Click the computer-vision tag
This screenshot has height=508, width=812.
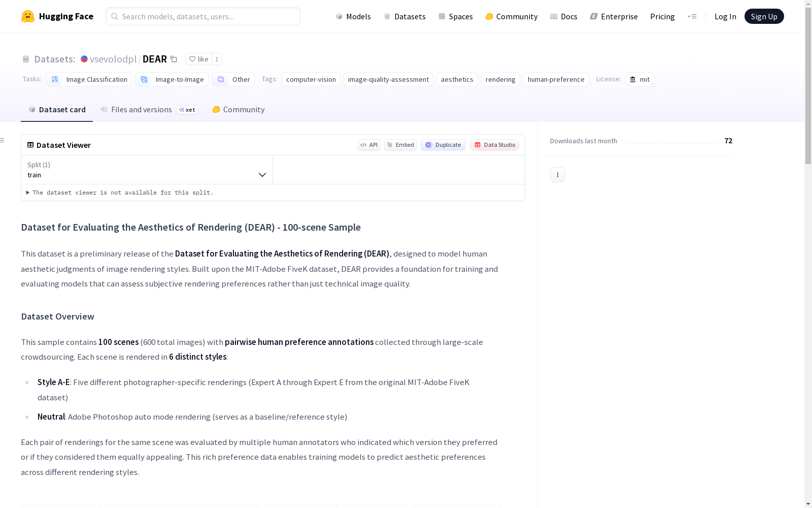click(311, 79)
